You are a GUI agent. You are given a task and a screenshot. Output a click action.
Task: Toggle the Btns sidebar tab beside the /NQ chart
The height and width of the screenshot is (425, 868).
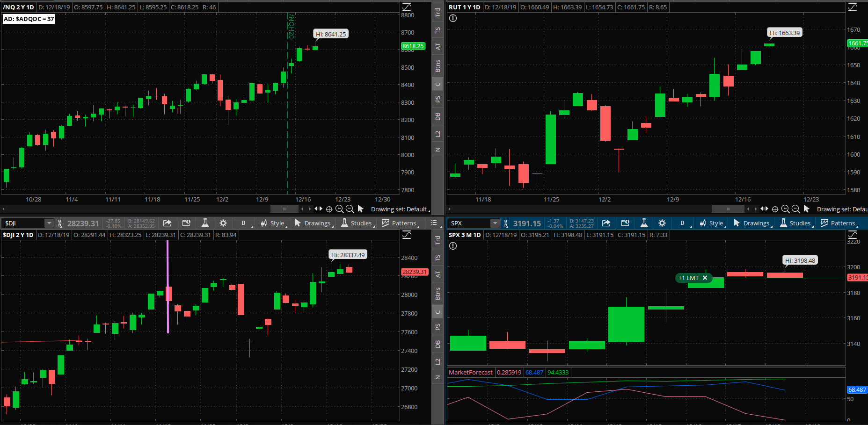click(x=438, y=66)
